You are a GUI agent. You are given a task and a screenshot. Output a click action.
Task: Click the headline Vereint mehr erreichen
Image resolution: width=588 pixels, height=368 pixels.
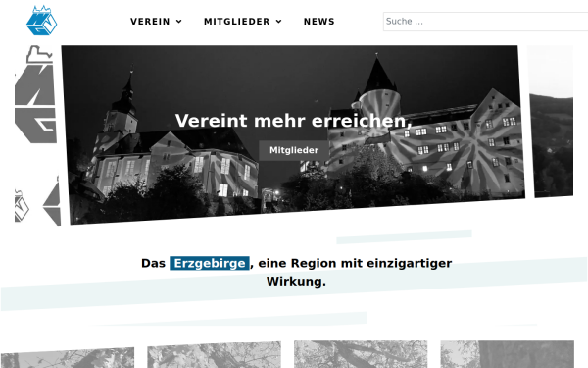point(294,121)
